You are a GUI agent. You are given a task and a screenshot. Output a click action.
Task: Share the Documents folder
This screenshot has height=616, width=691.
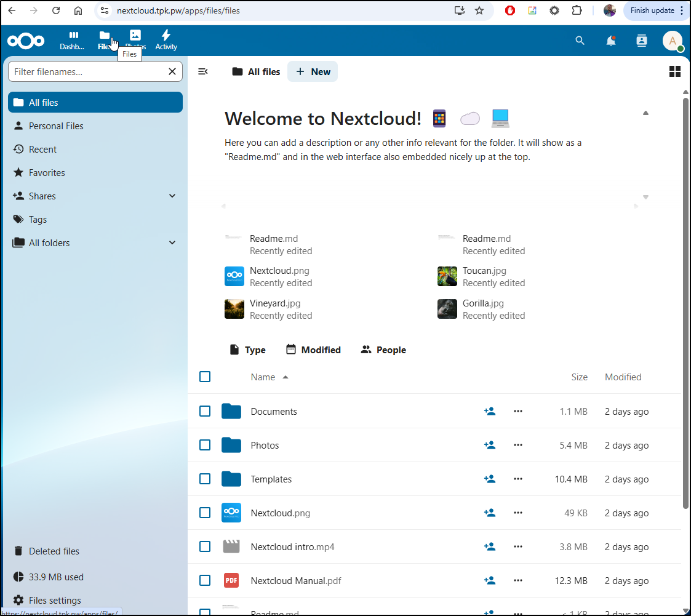coord(490,411)
